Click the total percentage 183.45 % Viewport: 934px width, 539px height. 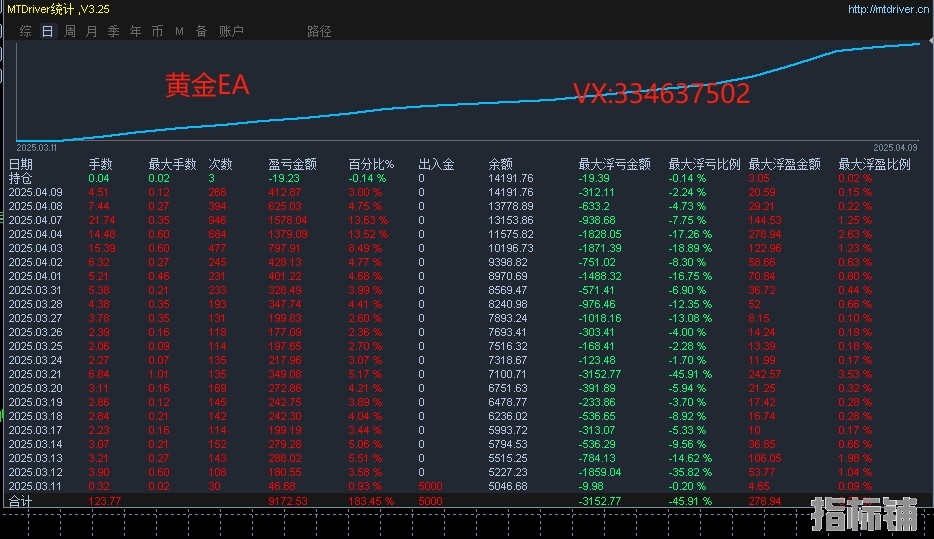coord(371,501)
